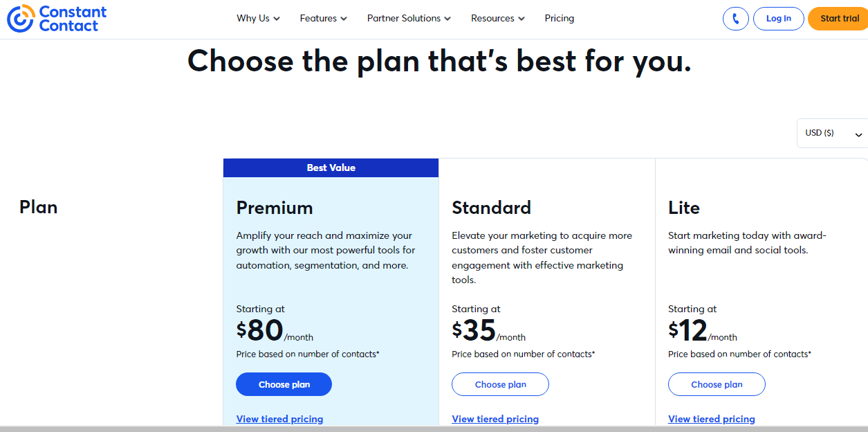View tiered pricing for Standard
Screen dimensions: 868x432
point(495,419)
